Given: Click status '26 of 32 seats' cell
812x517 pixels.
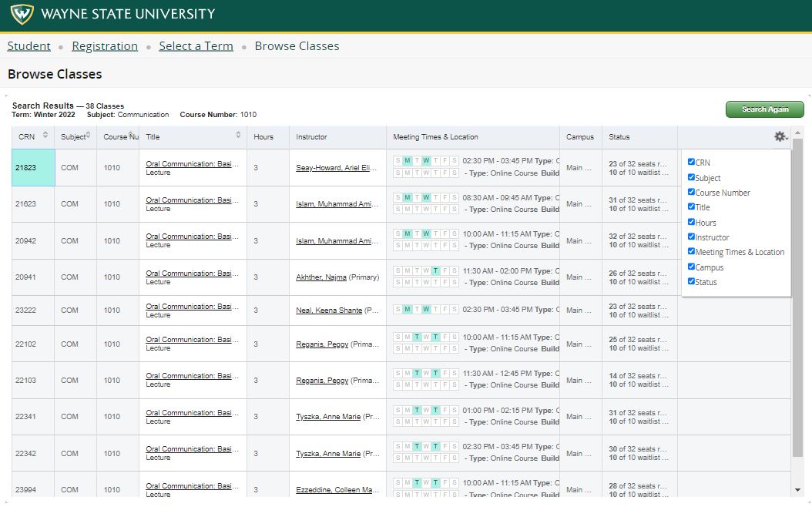Looking at the screenshot, I should [639, 277].
